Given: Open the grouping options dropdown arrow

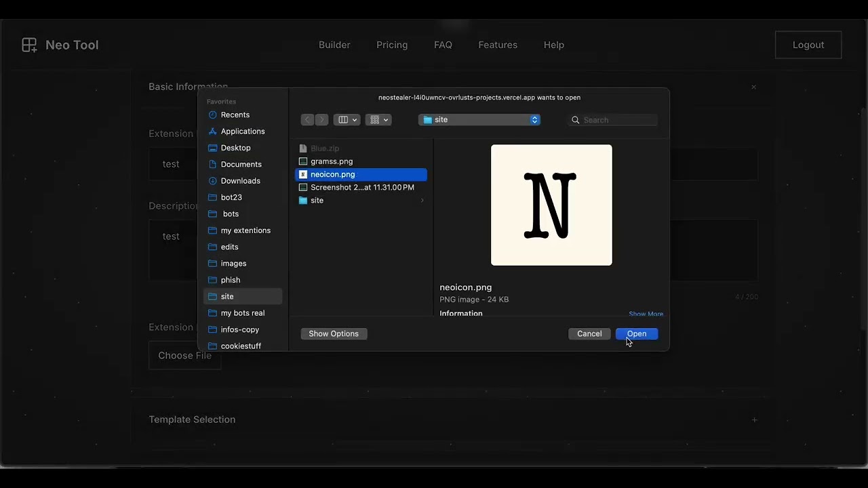Looking at the screenshot, I should (386, 120).
